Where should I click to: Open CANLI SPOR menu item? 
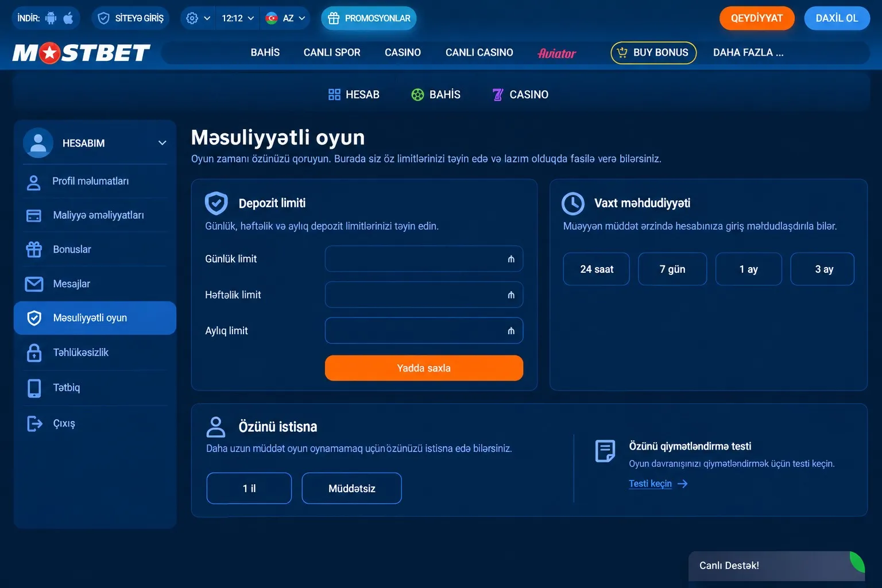click(x=332, y=53)
